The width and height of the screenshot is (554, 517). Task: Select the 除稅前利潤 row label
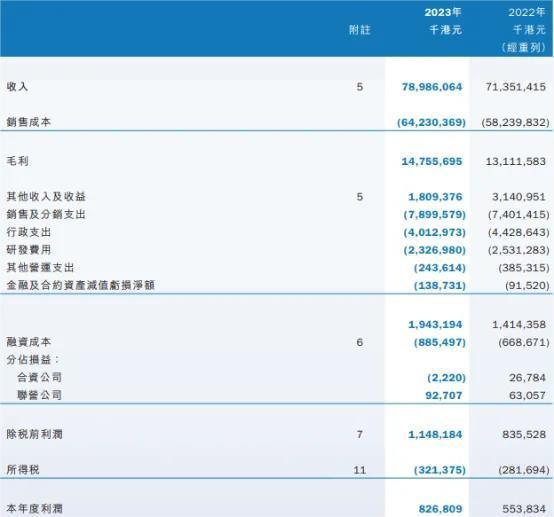(x=35, y=434)
